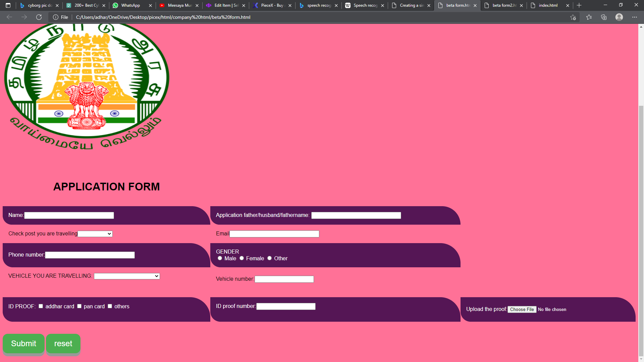
Task: Click the tab actions menu icon
Action: click(x=8, y=5)
